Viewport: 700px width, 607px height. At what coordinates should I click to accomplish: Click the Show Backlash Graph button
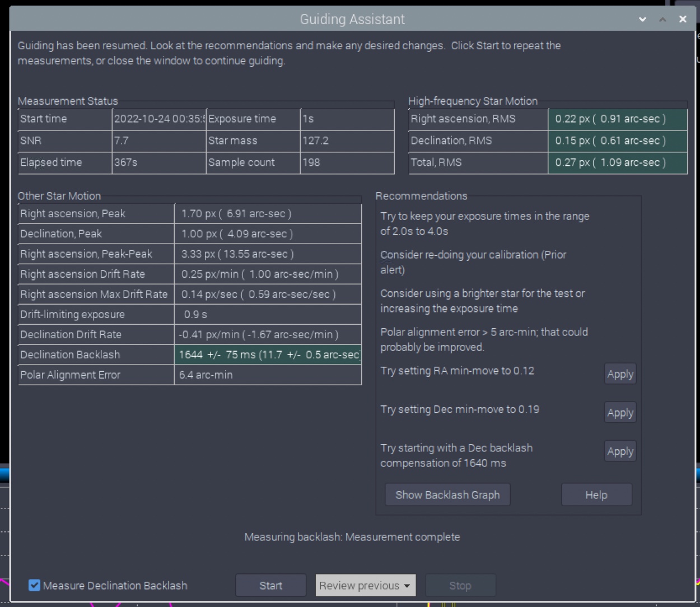click(x=447, y=495)
